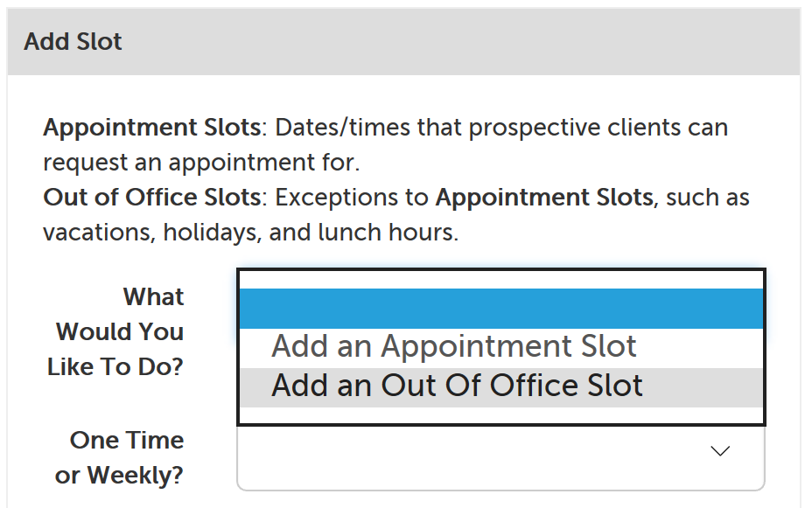Click bold "Appointment Slots" in exceptions sentence
Viewport: 812px width, 508px height.
(543, 198)
